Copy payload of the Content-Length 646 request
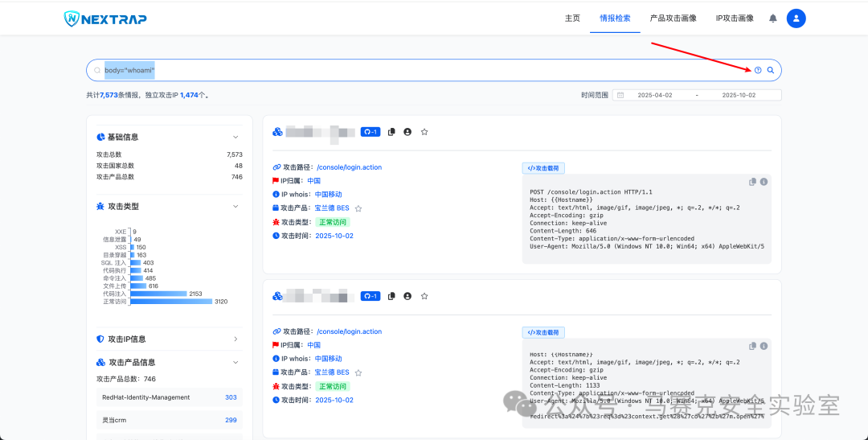Image resolution: width=868 pixels, height=440 pixels. tap(752, 182)
